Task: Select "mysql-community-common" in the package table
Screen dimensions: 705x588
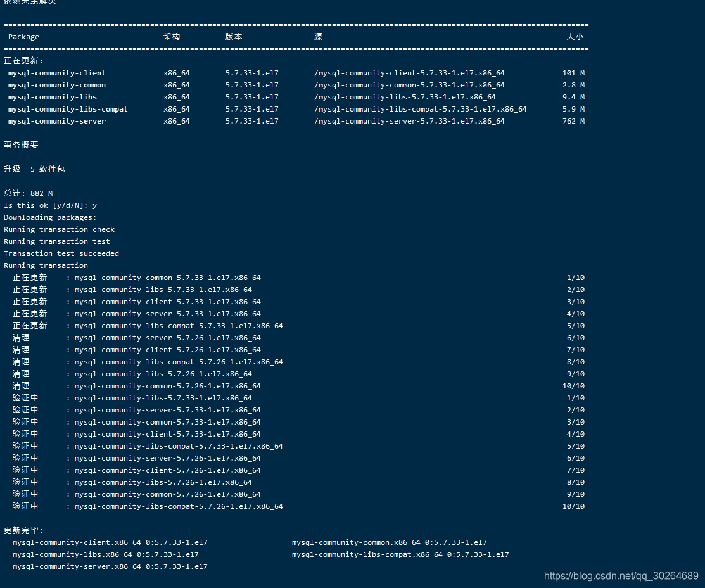Action: (x=56, y=85)
